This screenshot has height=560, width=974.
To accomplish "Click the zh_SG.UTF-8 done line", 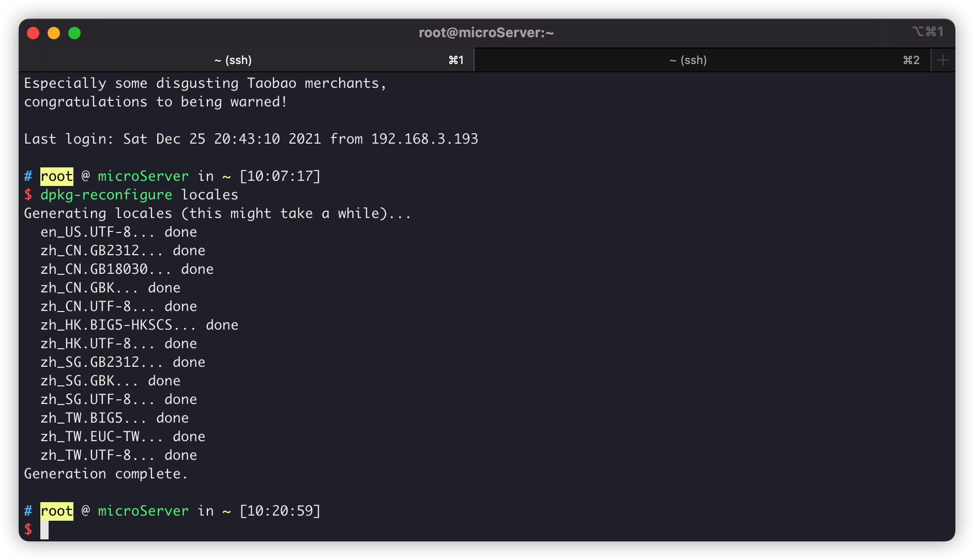I will (x=118, y=399).
